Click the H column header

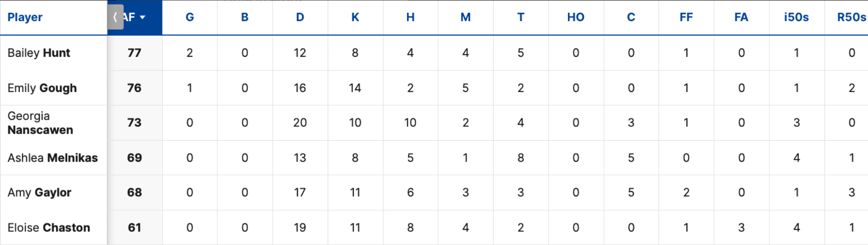(410, 17)
